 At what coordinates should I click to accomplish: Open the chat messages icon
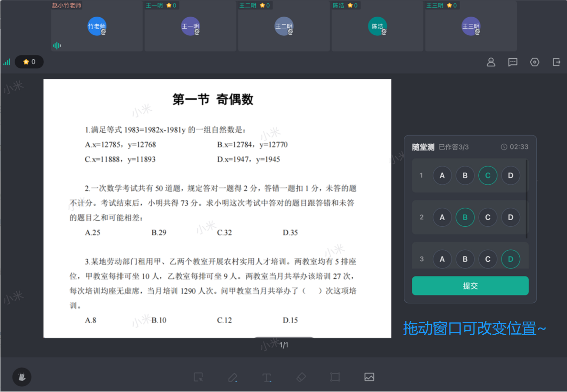point(513,62)
